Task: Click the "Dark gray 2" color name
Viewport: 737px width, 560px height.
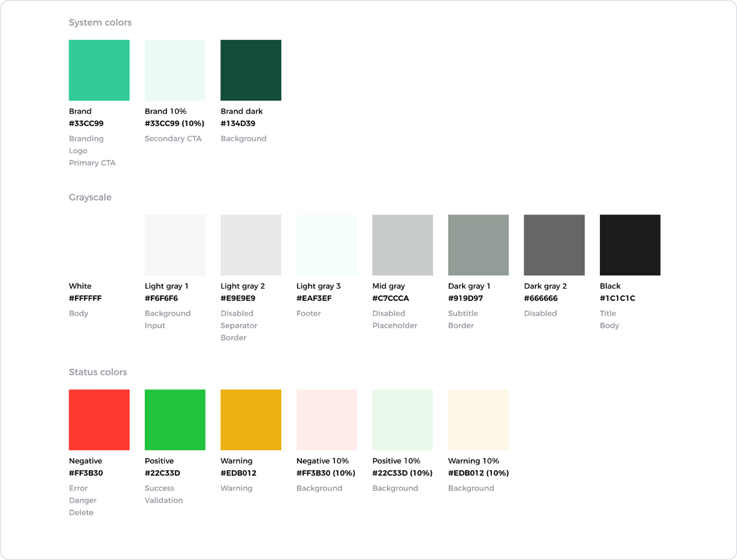Action: pyautogui.click(x=545, y=286)
